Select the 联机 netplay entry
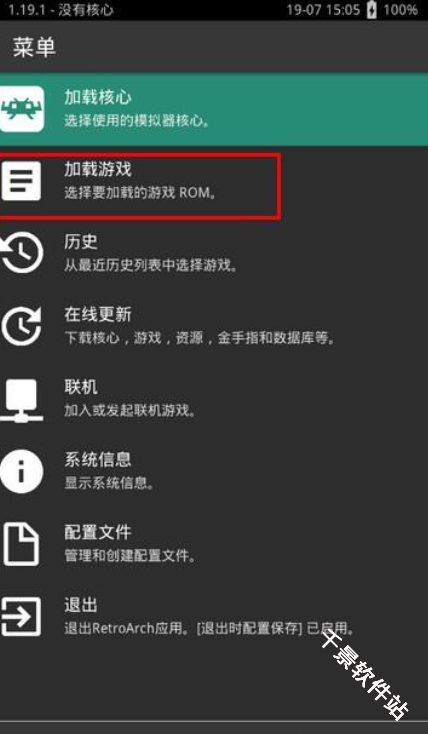Screen dimensions: 428x734 click(x=214, y=399)
